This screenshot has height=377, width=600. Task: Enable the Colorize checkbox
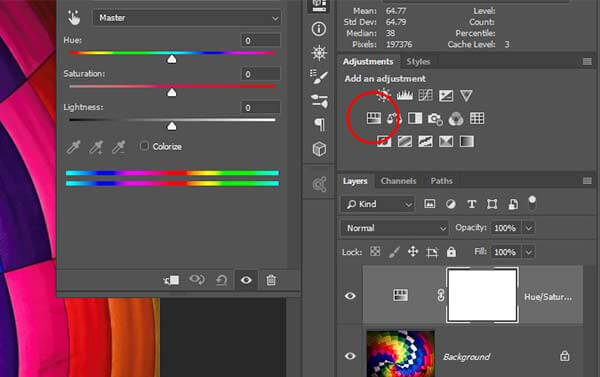click(144, 146)
